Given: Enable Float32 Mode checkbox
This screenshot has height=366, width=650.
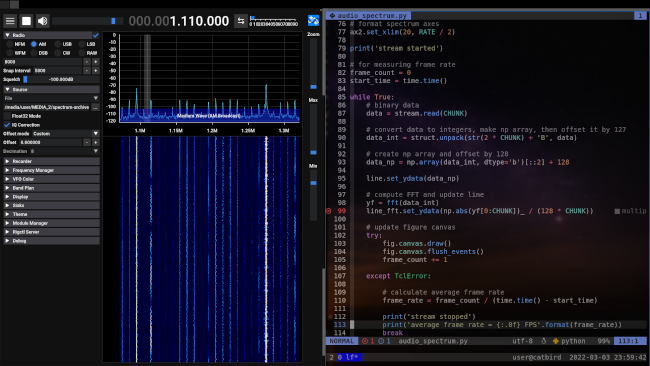Looking at the screenshot, I should (x=7, y=116).
